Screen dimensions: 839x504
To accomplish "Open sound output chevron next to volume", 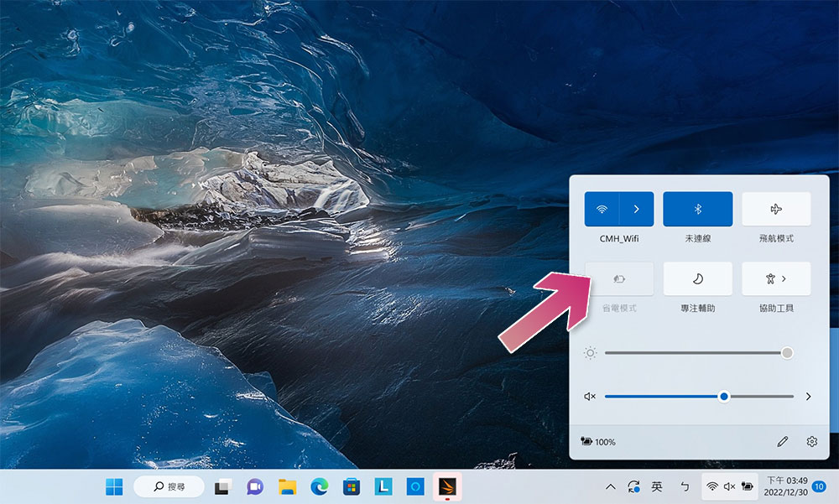I will click(809, 397).
